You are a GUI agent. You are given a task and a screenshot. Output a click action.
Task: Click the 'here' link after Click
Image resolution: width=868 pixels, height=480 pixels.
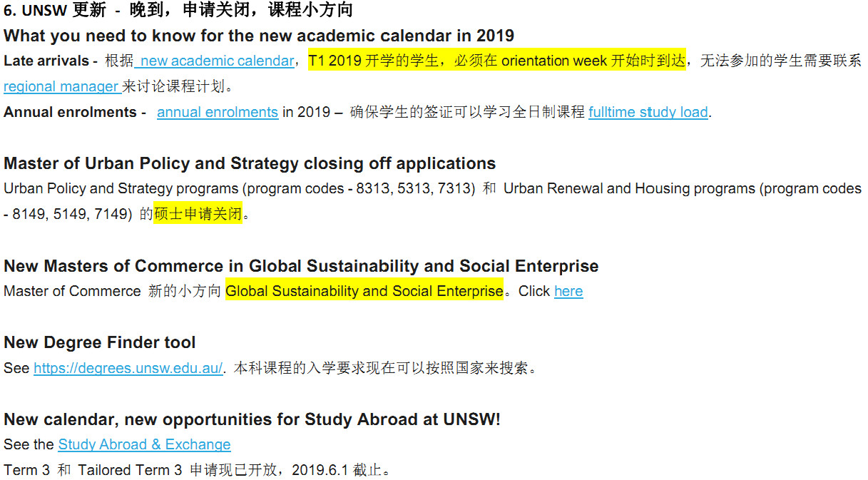tap(568, 292)
